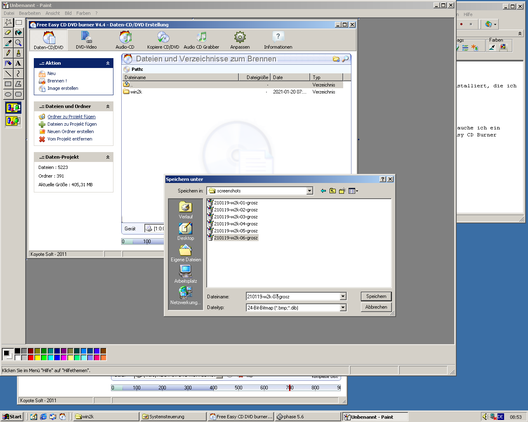The image size is (528, 422).
Task: Choose the Airbrush spray tool
Action: (8, 63)
